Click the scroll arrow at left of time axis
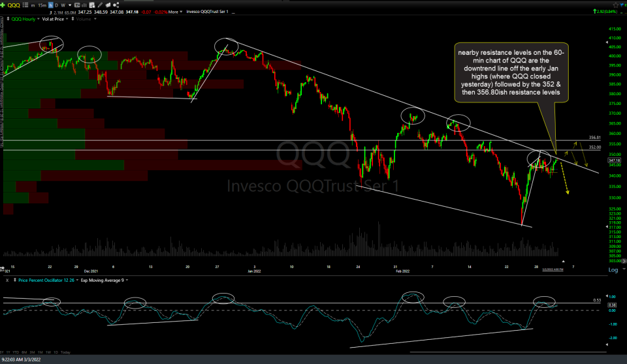Screen dimensions: 627x364 (x=2, y=267)
